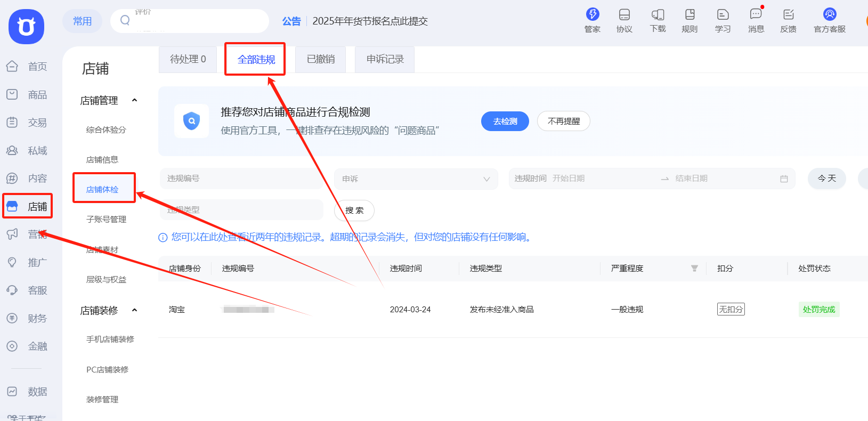The height and width of the screenshot is (421, 868).
Task: Open the 推广 sidebar section
Action: click(27, 262)
